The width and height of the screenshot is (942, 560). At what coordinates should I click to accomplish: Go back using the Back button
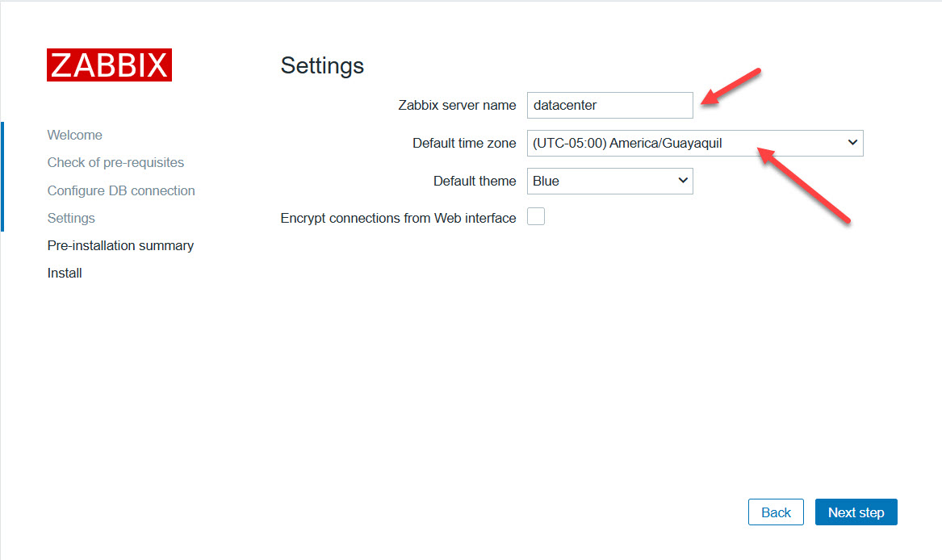coord(776,512)
